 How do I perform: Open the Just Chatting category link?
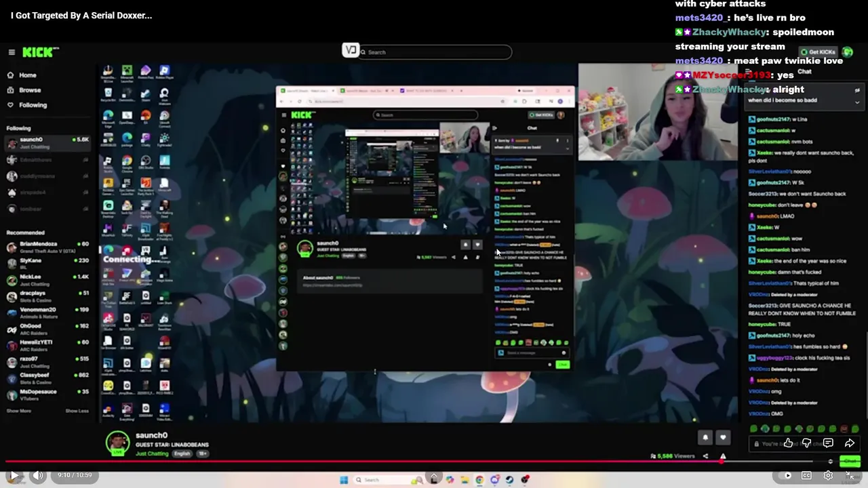tap(152, 453)
